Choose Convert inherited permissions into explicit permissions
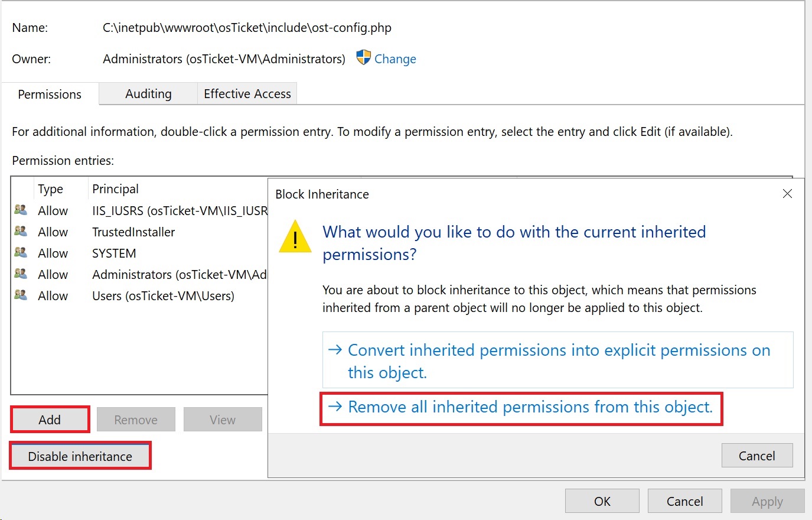The width and height of the screenshot is (812, 520). coord(557,360)
